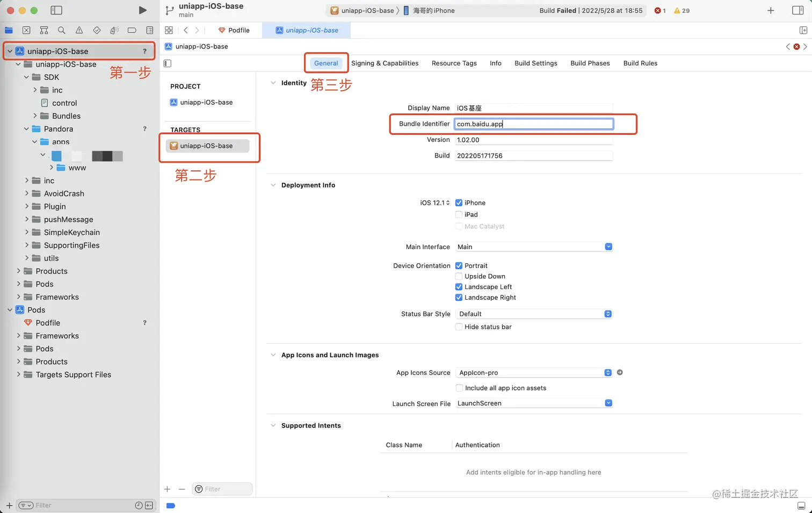
Task: Add an editor on the right
Action: coord(803,30)
